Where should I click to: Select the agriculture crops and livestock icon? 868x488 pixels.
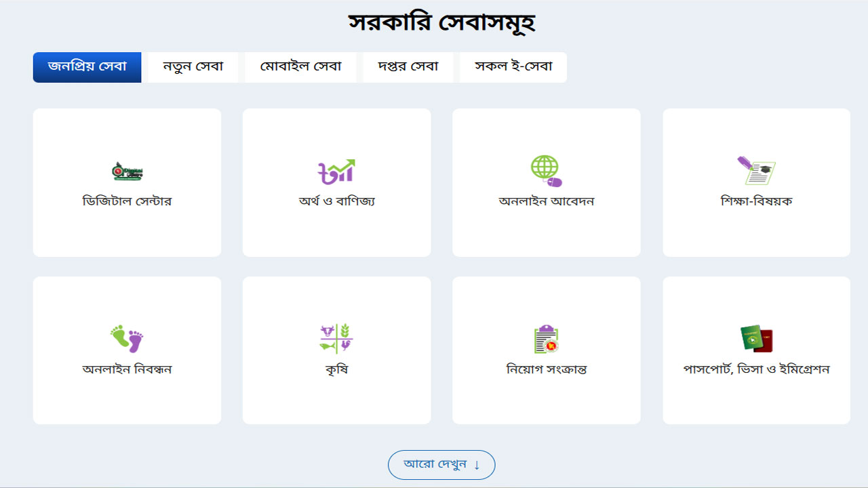coord(336,339)
